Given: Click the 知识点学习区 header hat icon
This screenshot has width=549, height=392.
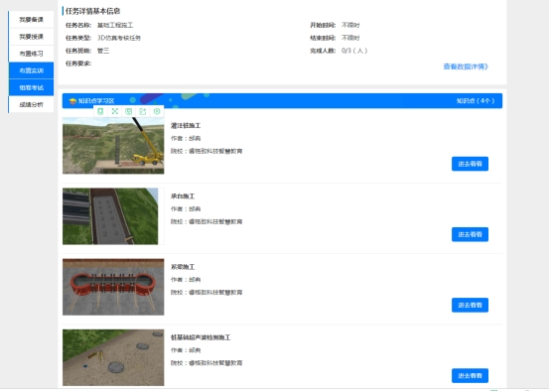Looking at the screenshot, I should pyautogui.click(x=72, y=101).
